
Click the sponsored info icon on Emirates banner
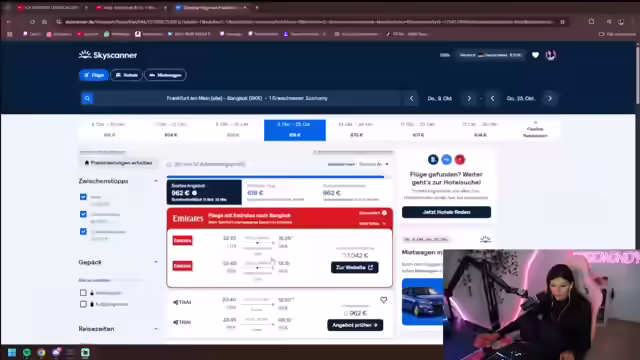(x=384, y=213)
